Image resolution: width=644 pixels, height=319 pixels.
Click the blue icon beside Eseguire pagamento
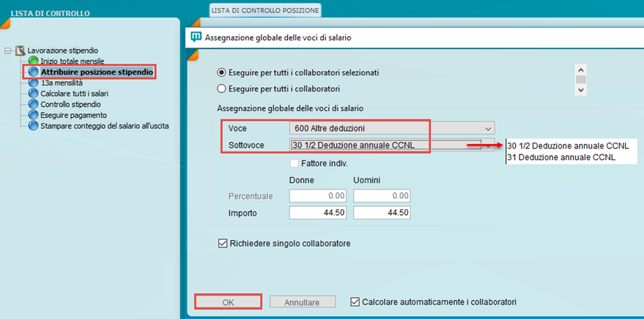(33, 115)
